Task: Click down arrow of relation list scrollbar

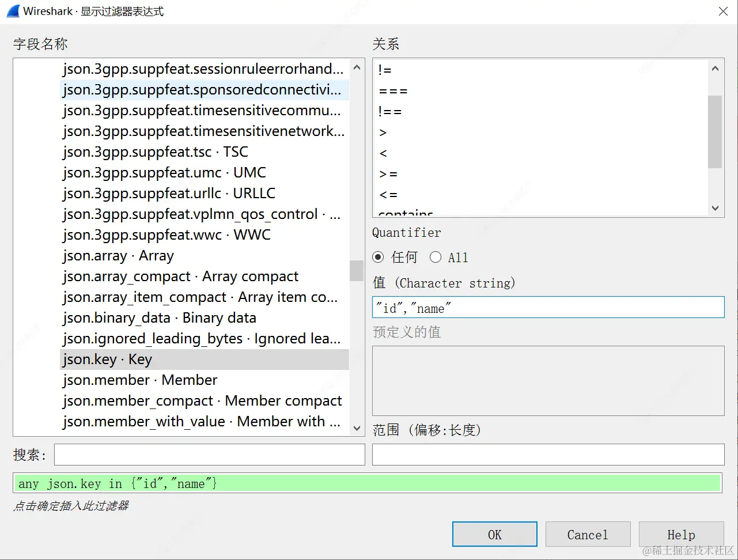Action: pyautogui.click(x=716, y=208)
